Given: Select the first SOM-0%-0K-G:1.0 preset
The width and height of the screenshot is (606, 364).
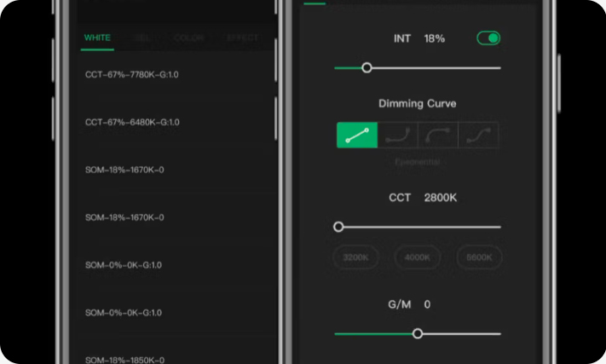Looking at the screenshot, I should click(124, 265).
